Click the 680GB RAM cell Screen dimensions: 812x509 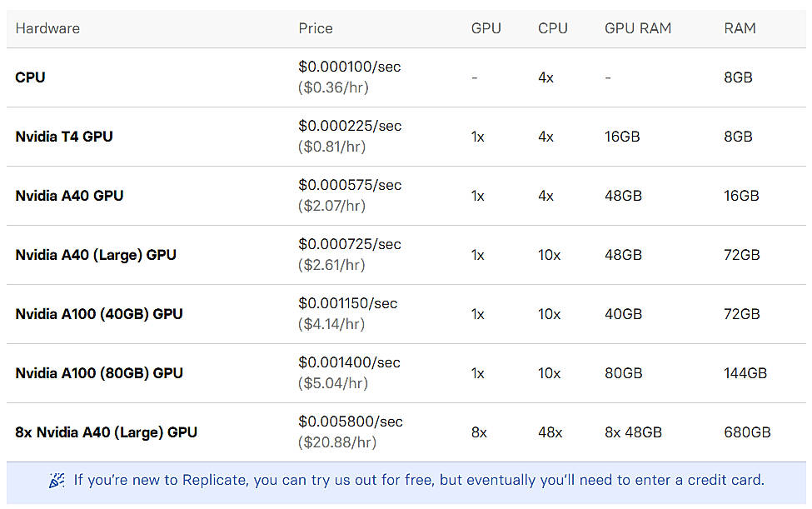tap(745, 432)
